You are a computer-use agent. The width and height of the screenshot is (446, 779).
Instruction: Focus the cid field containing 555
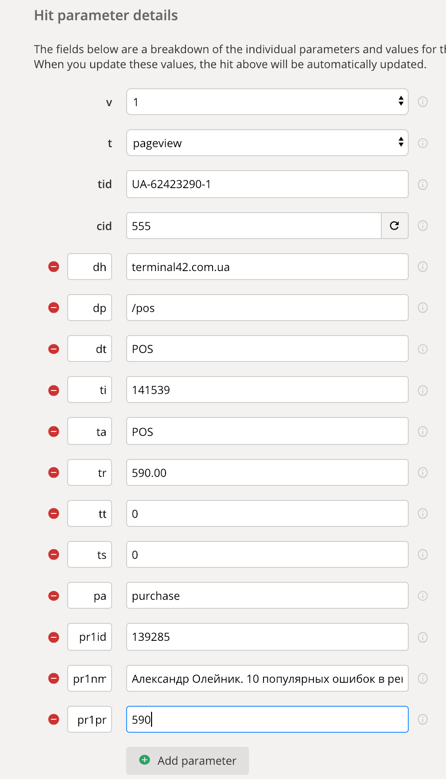point(254,226)
